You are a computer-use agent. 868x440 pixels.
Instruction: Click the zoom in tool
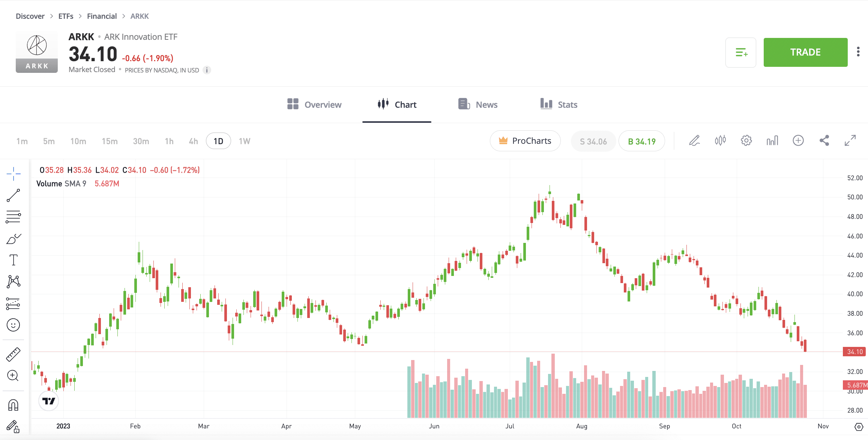point(14,376)
